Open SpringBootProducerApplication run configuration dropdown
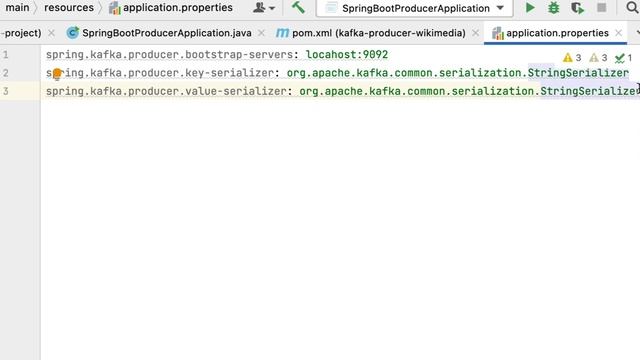The width and height of the screenshot is (640, 360). [415, 8]
